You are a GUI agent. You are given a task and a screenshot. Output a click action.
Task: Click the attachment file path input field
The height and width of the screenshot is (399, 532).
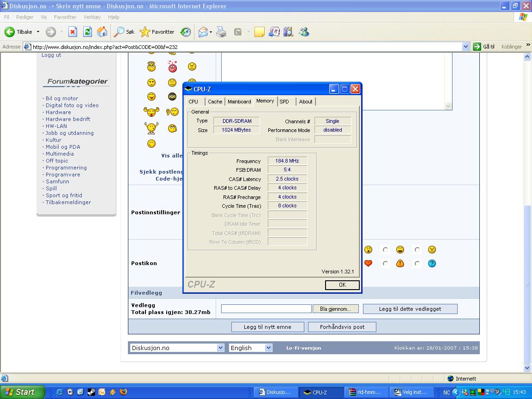coord(266,308)
